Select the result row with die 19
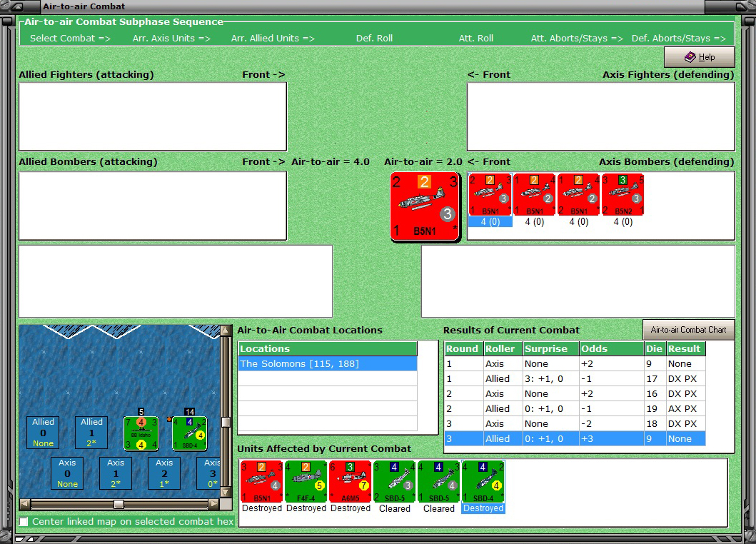 pyautogui.click(x=575, y=408)
